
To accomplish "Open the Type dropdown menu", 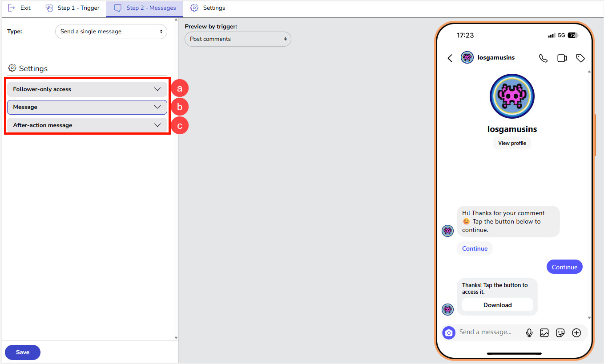I will (x=111, y=32).
